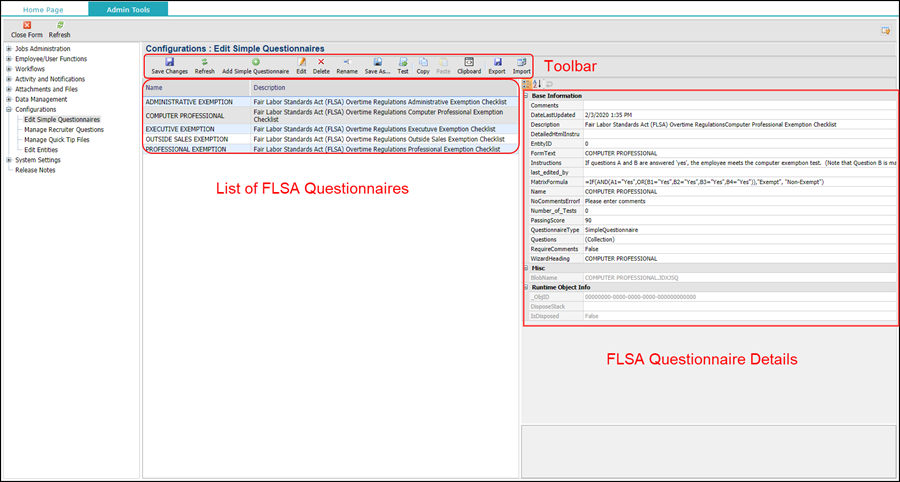Sort the list by Description column header
The height and width of the screenshot is (482, 900).
pyautogui.click(x=384, y=88)
